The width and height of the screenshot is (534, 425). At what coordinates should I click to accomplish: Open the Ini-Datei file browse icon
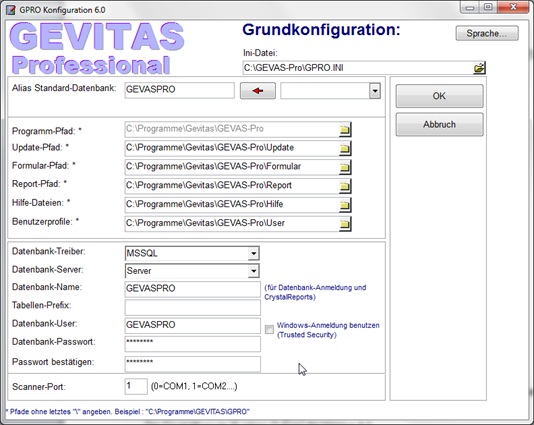pyautogui.click(x=479, y=68)
